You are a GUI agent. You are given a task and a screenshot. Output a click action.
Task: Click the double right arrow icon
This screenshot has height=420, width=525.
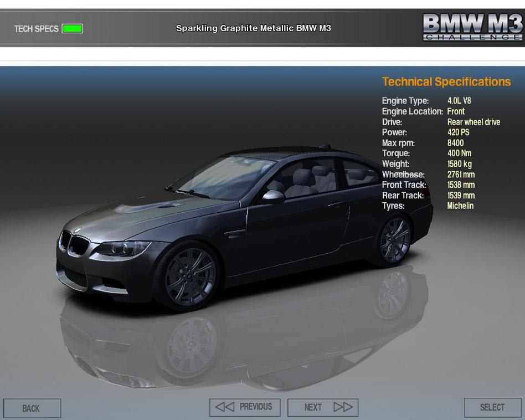[x=343, y=407]
